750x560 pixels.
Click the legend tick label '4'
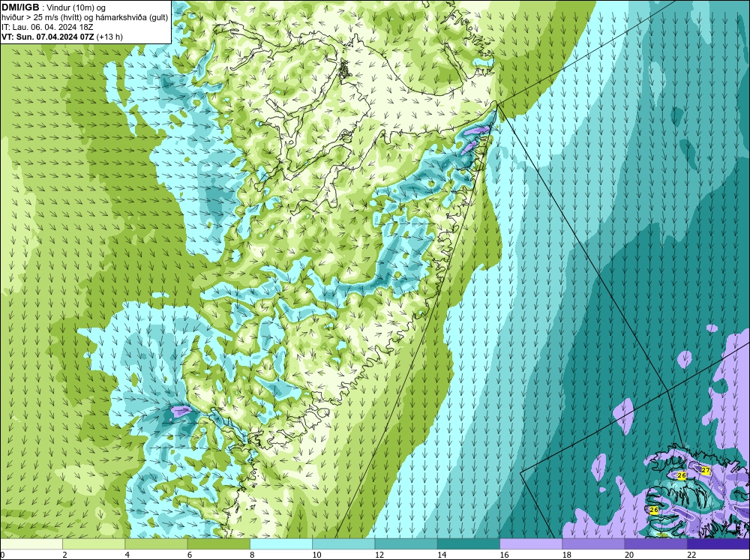tap(127, 555)
